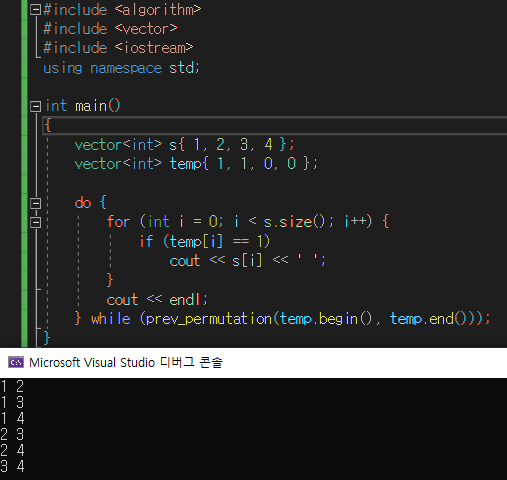Click the closing brace of the for loop
This screenshot has height=480, width=507.
(x=110, y=280)
